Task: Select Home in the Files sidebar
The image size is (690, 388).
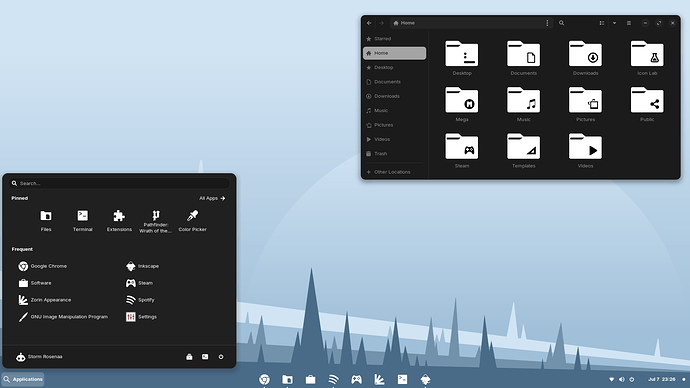Action: click(x=394, y=53)
